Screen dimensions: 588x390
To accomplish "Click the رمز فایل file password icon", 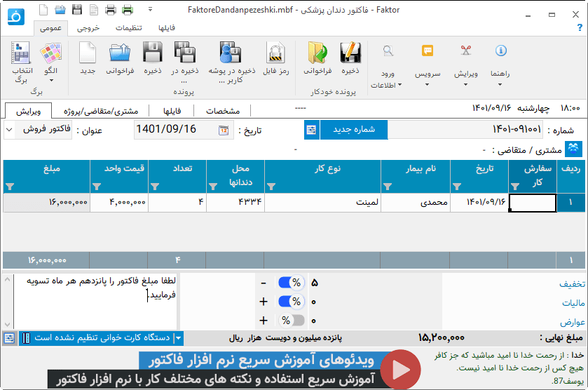I will [x=276, y=54].
